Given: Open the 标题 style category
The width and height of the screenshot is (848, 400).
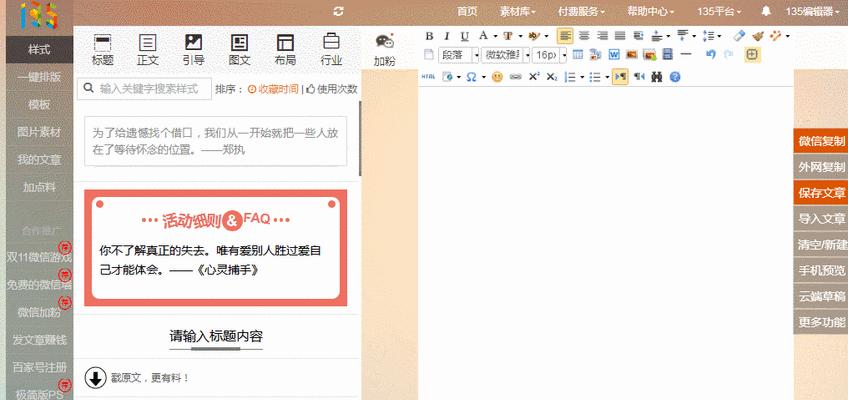Looking at the screenshot, I should click(x=102, y=49).
